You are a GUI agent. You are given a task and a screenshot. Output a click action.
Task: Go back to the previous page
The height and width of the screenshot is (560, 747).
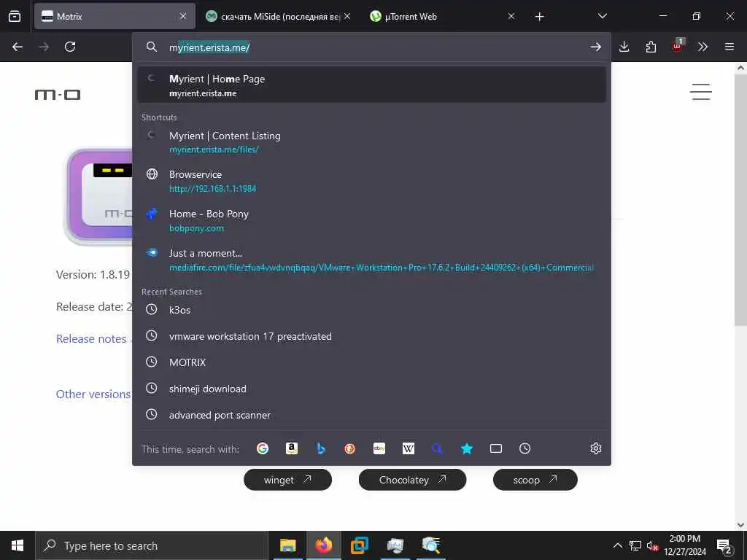coord(18,47)
